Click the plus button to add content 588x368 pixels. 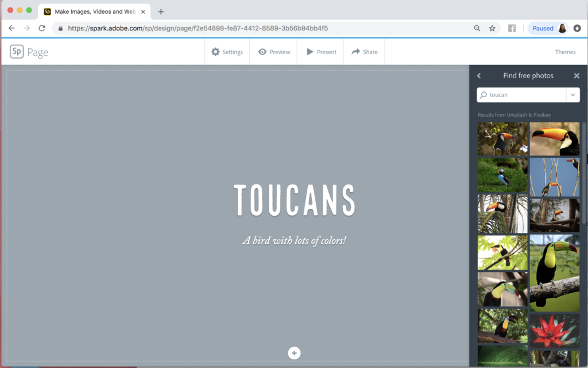click(294, 353)
